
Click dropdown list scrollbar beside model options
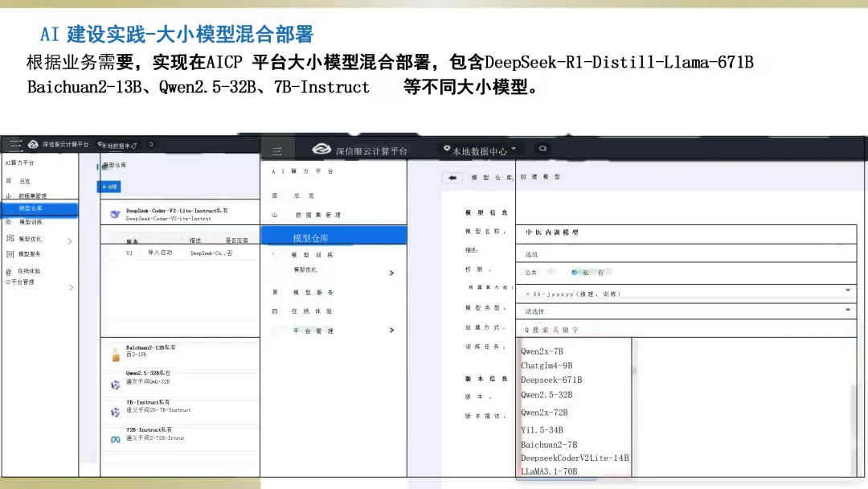click(x=634, y=371)
